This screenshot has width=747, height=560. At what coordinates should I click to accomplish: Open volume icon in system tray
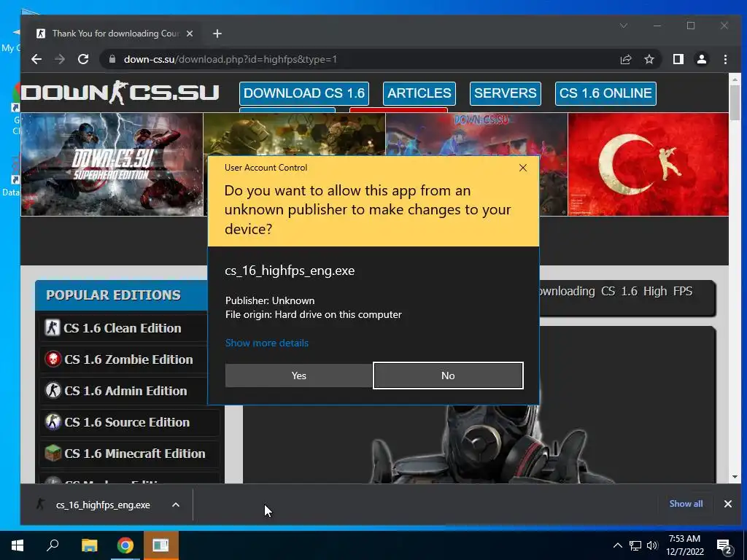(652, 545)
